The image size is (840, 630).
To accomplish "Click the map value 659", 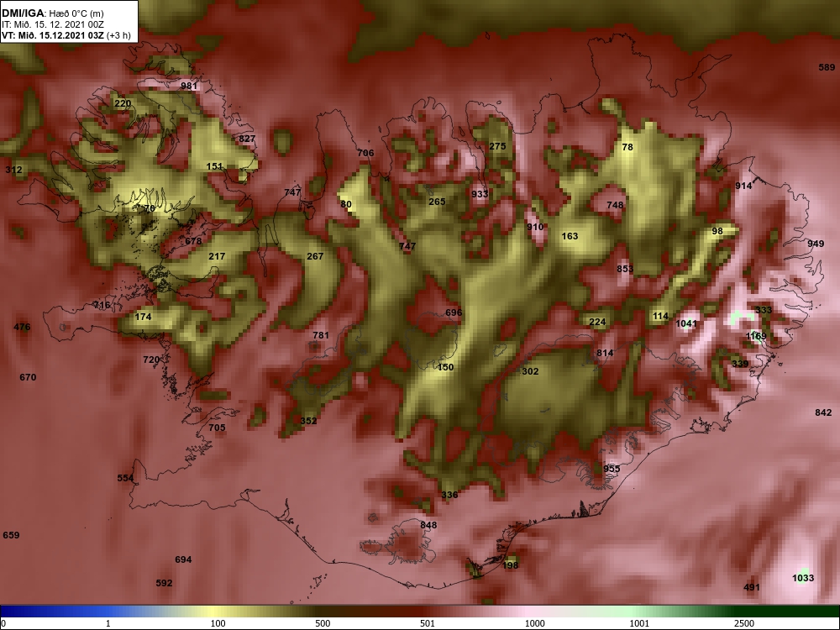I will (x=11, y=535).
